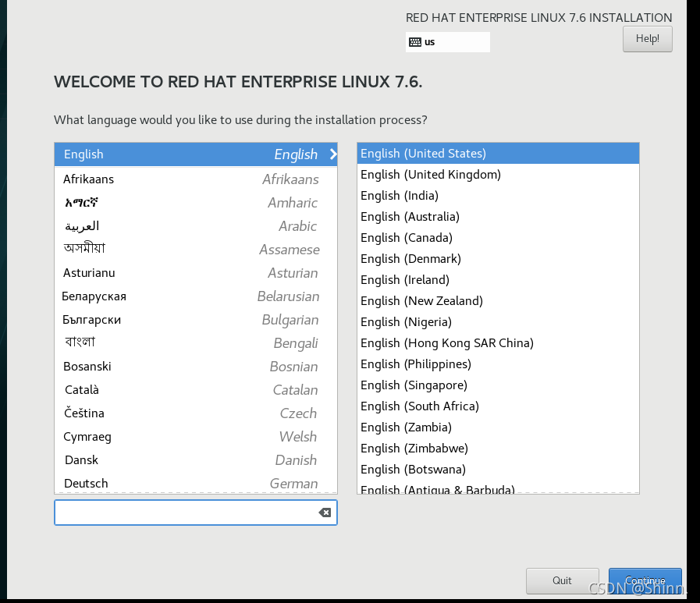This screenshot has height=603, width=700.
Task: Open the us keyboard layout indicator
Action: (447, 42)
